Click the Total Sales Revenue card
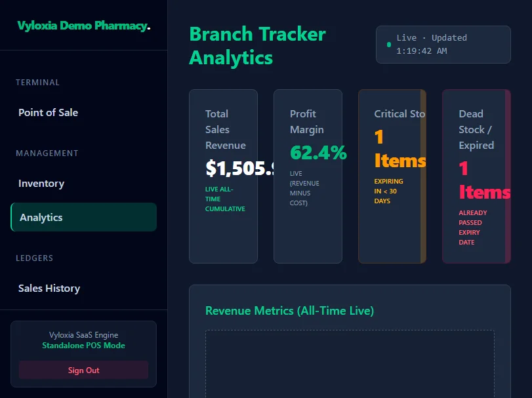 [223, 176]
